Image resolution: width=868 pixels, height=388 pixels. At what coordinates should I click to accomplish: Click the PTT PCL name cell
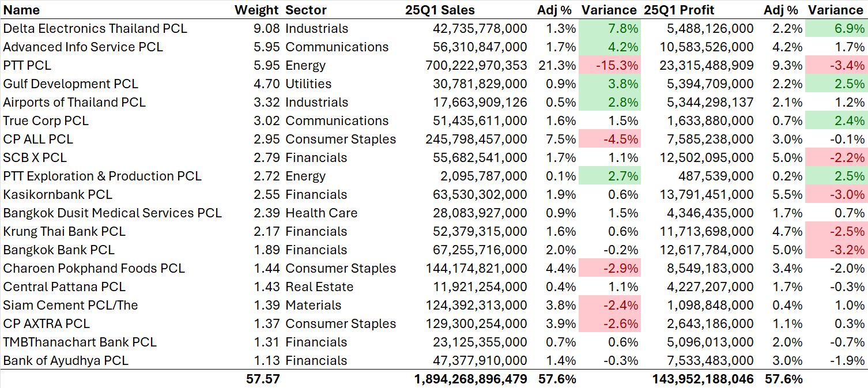(x=27, y=65)
